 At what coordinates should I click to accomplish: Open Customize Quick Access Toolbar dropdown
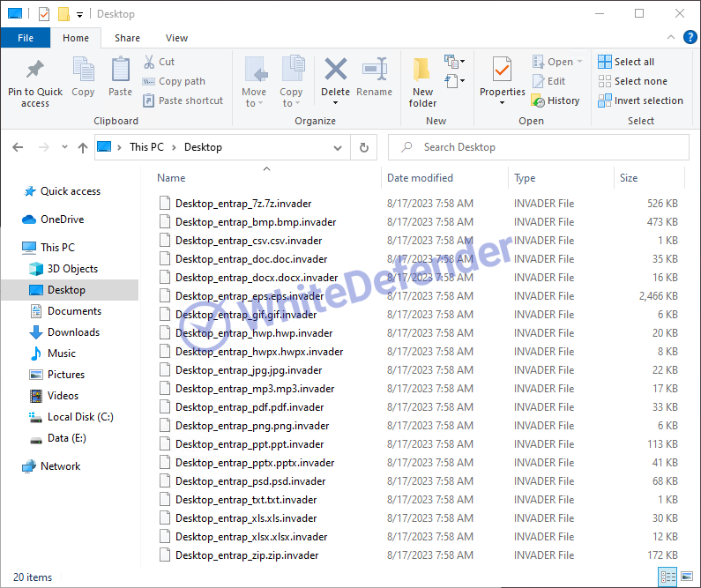79,15
